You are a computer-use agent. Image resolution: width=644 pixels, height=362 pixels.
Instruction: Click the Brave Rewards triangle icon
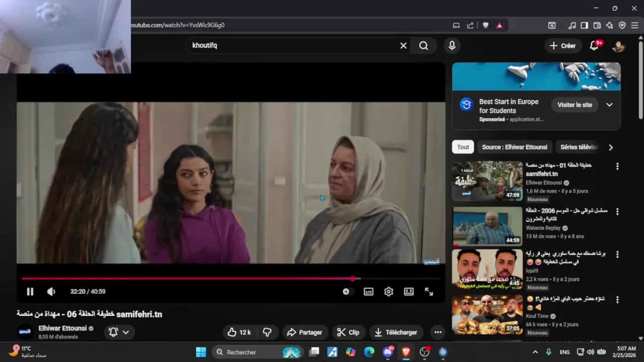point(500,25)
